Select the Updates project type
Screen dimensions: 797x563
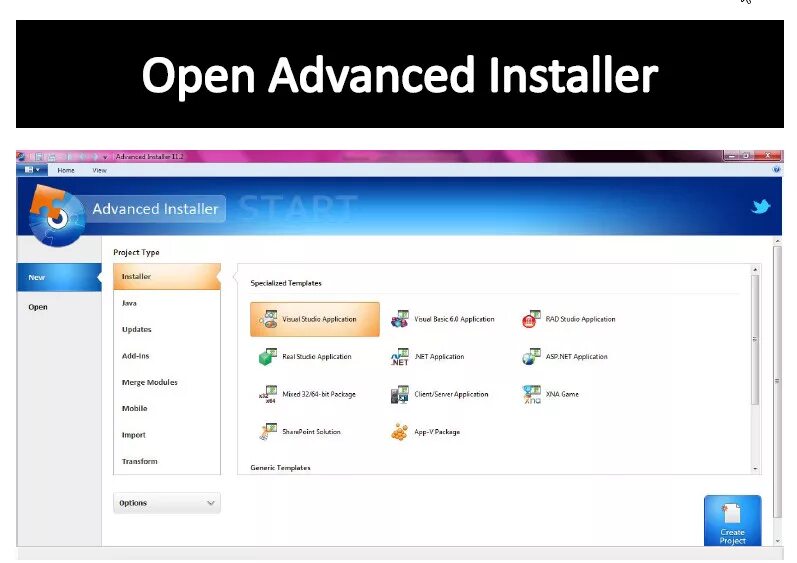(x=167, y=330)
